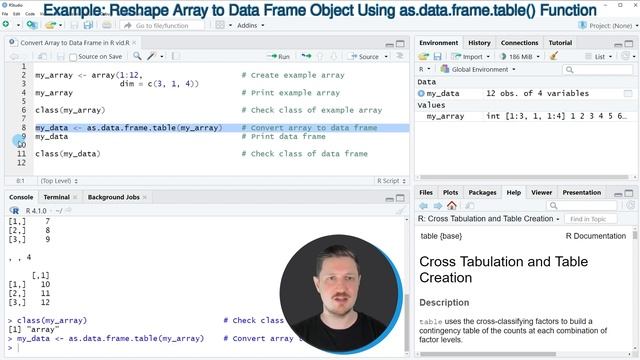The image size is (640, 360).
Task: Click the Run button
Action: [278, 56]
